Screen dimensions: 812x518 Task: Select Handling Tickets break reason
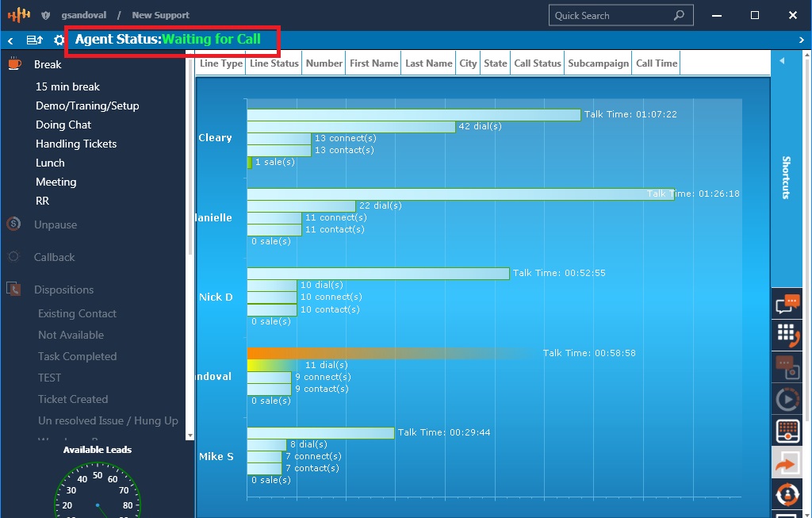[76, 144]
